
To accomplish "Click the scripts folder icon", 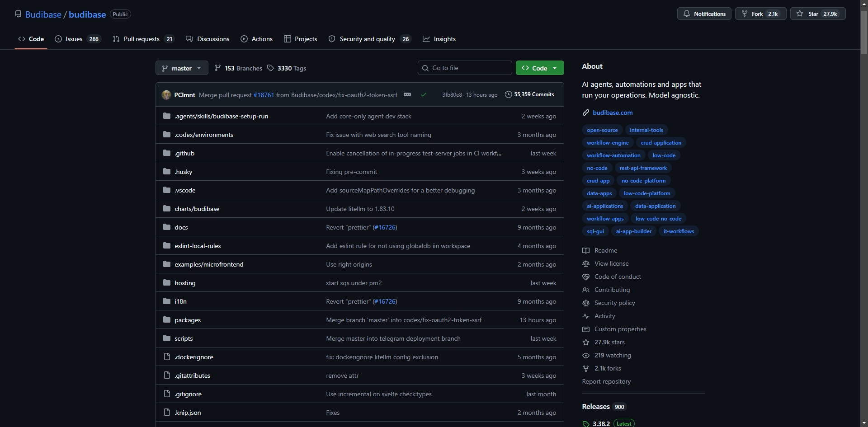I will [x=167, y=338].
